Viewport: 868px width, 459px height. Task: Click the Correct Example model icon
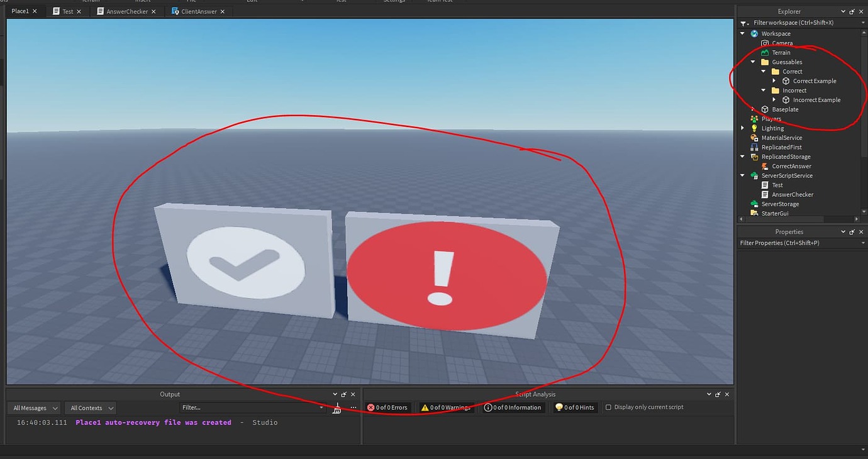pos(786,81)
